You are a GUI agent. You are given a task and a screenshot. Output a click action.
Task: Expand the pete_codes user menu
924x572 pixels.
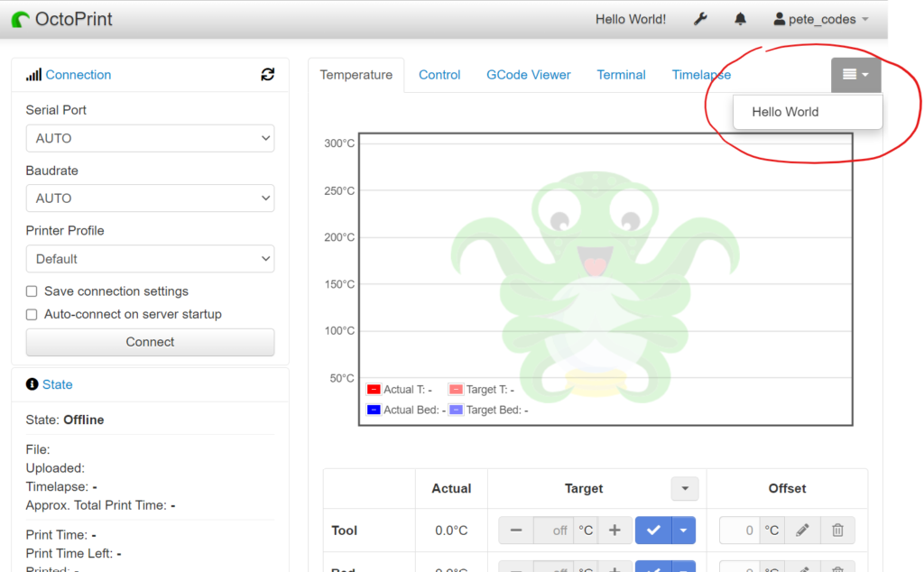865,20
